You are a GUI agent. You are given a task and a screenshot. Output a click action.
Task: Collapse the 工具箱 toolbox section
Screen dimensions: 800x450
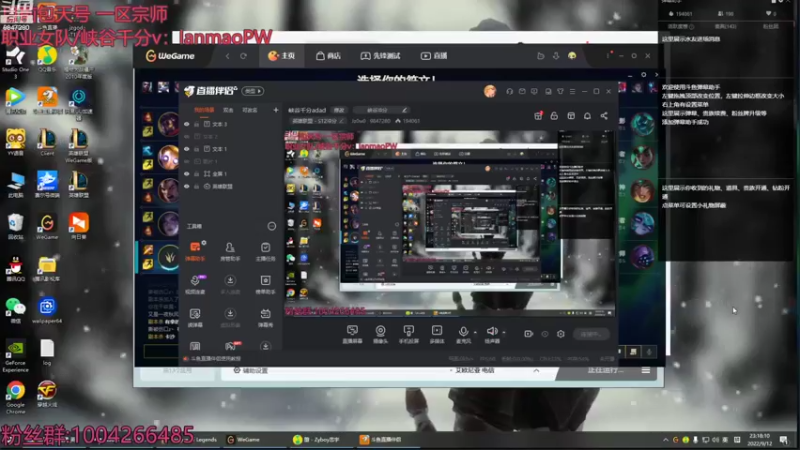point(271,226)
